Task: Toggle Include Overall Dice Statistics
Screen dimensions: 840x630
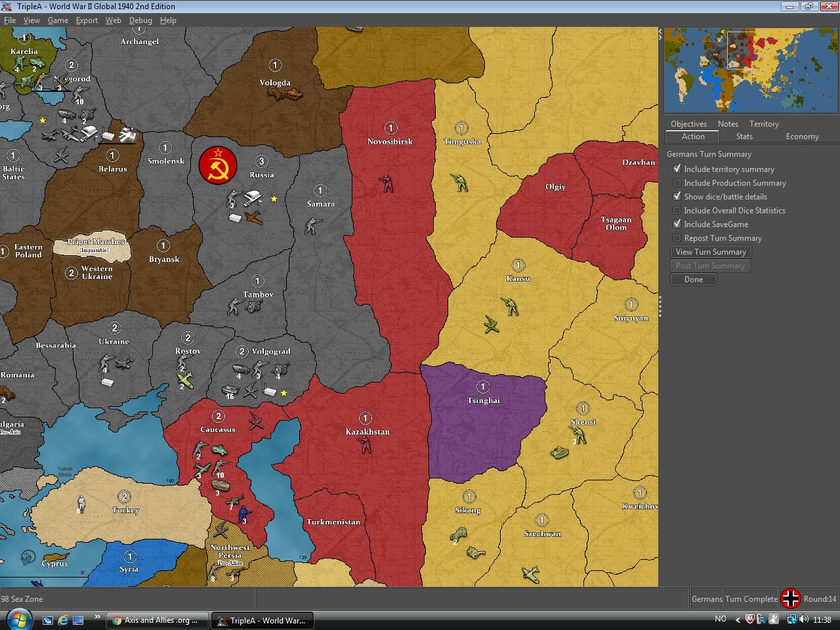Action: [x=677, y=210]
